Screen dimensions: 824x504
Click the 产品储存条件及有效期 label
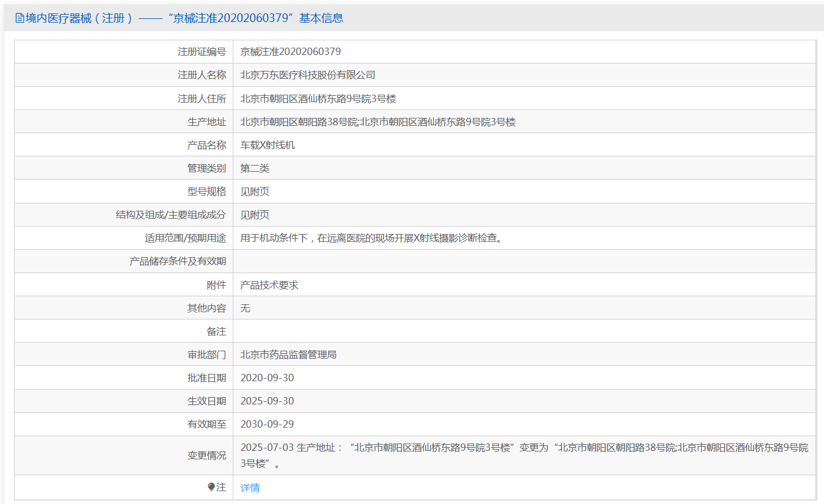click(178, 261)
